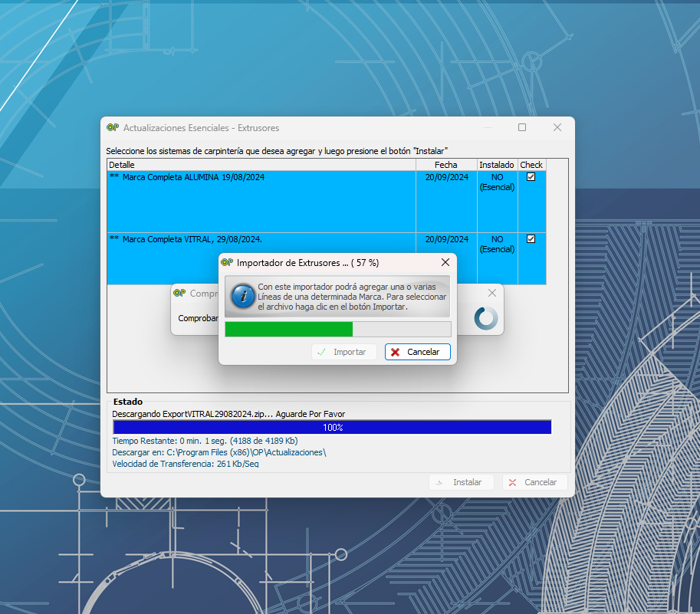Click the OP logo in Importador de Extrusores title
The height and width of the screenshot is (614, 700).
[x=227, y=262]
